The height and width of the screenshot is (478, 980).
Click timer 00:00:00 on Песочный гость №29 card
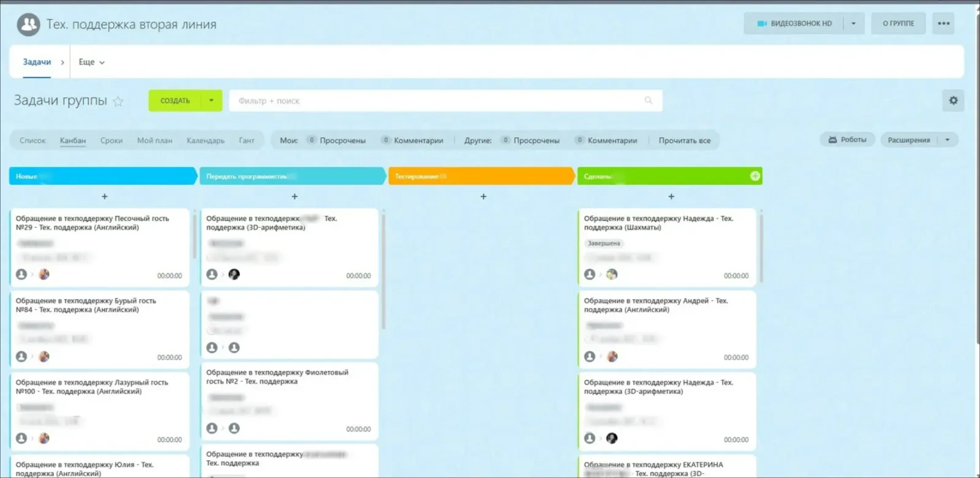point(170,276)
